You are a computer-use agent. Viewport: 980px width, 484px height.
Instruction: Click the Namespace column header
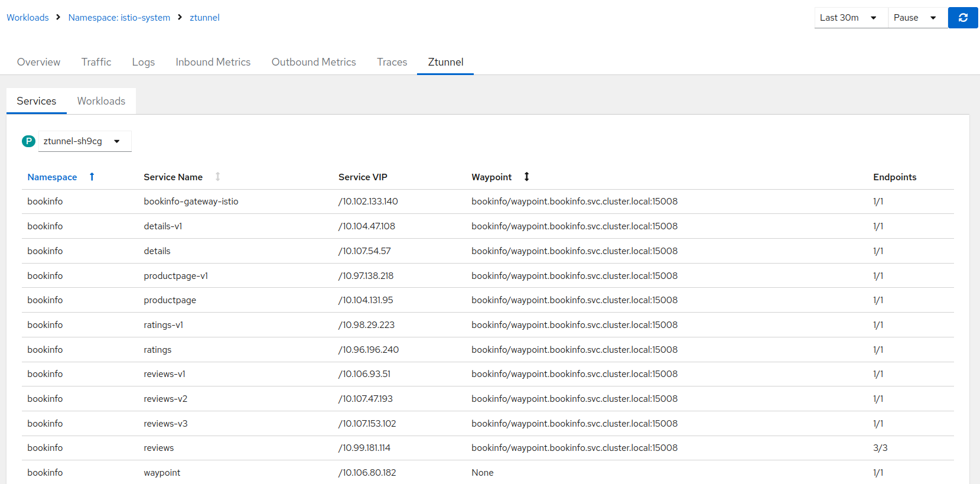[x=52, y=177]
